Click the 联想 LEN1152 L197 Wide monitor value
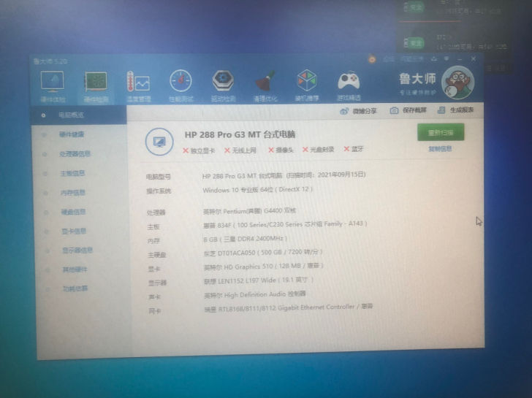Screen dimensions: 532x398 coord(259,280)
